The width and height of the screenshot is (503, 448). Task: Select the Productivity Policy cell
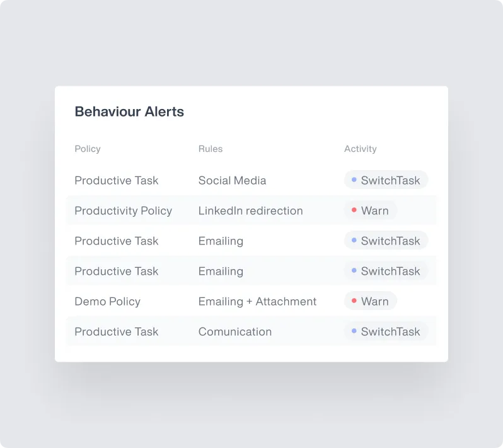(x=123, y=210)
